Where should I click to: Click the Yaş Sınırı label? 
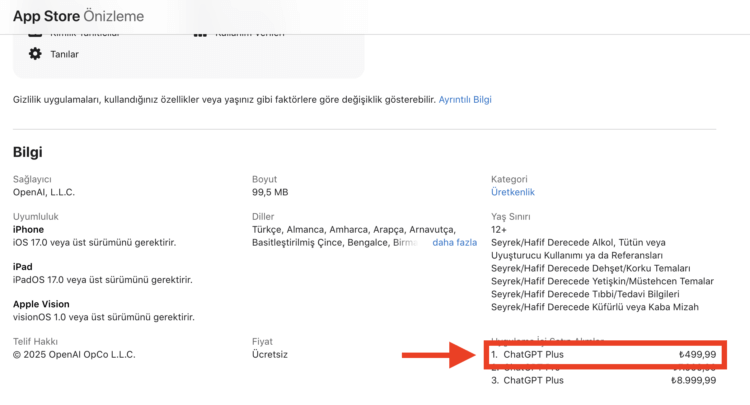click(x=510, y=216)
